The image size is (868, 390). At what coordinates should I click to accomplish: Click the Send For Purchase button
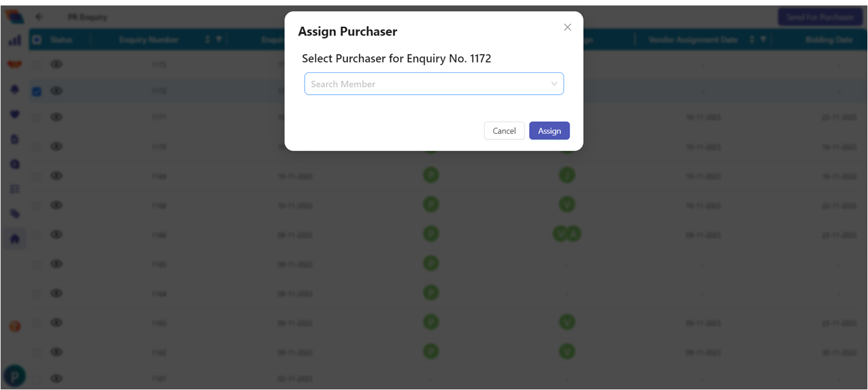pos(820,17)
